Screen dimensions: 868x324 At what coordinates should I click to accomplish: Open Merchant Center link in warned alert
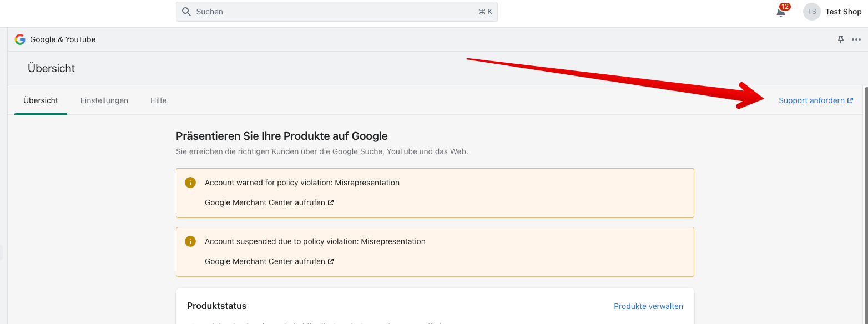[x=265, y=202]
